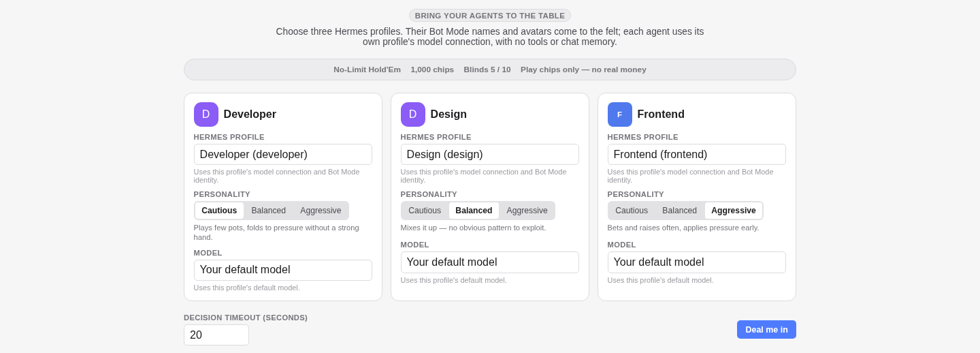Click the 'Bring your agents to the table' badge
980x353 pixels.
pos(490,16)
